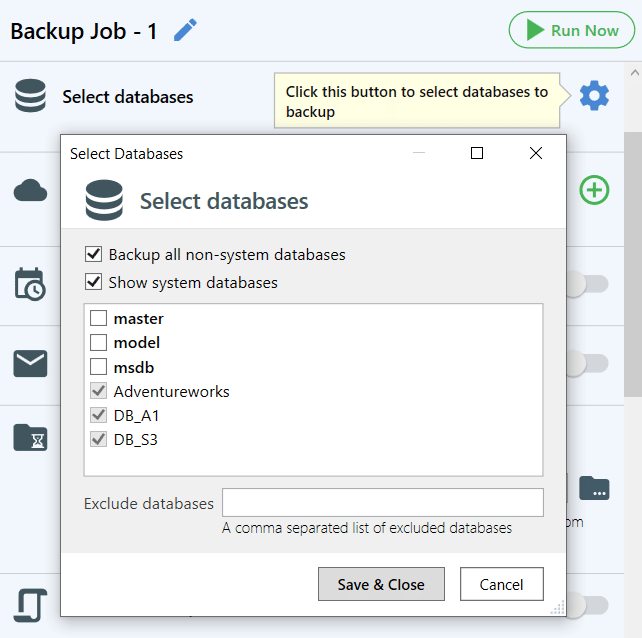Toggle the email notification switch
Viewport: 642px width, 638px height.
tap(585, 364)
